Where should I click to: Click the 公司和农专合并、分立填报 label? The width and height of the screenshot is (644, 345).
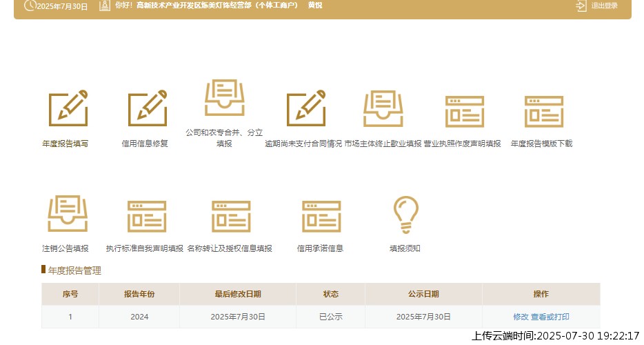[224, 138]
